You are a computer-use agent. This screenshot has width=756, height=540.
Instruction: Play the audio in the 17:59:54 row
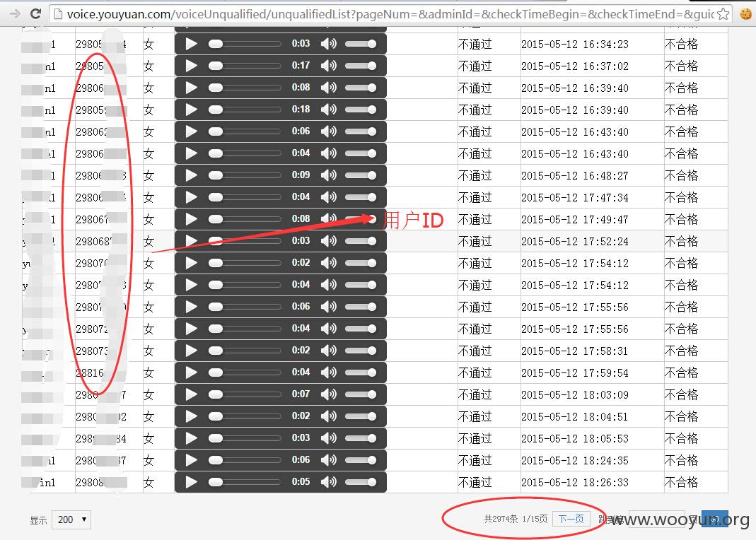(x=191, y=372)
